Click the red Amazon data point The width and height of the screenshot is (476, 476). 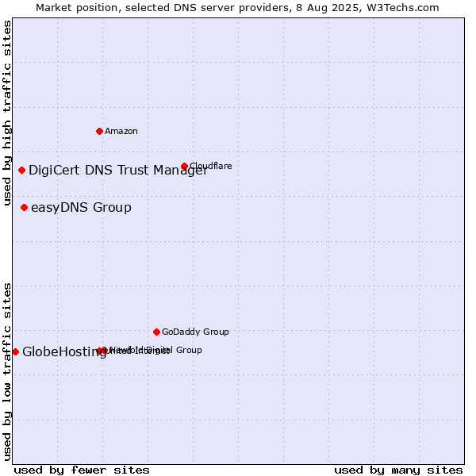click(x=99, y=131)
